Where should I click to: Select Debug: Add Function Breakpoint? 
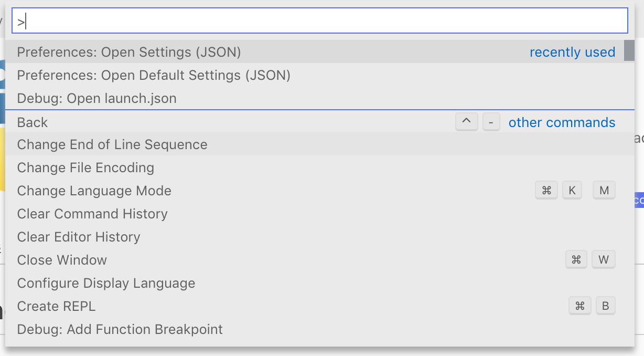(120, 330)
